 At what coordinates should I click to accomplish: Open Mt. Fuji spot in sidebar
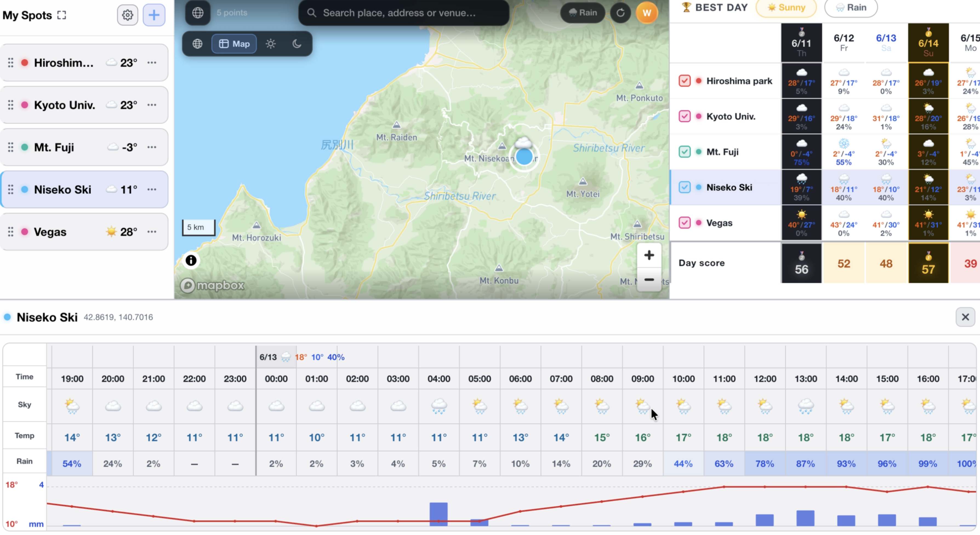click(x=84, y=147)
